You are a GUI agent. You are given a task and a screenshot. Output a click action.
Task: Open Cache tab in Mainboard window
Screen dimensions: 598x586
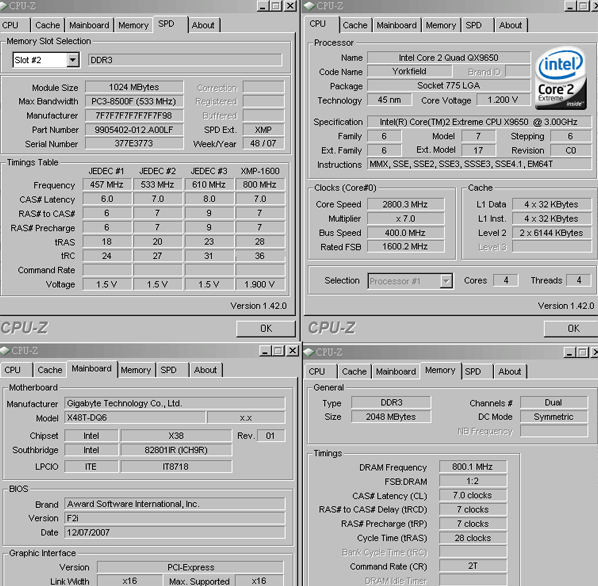pos(50,370)
